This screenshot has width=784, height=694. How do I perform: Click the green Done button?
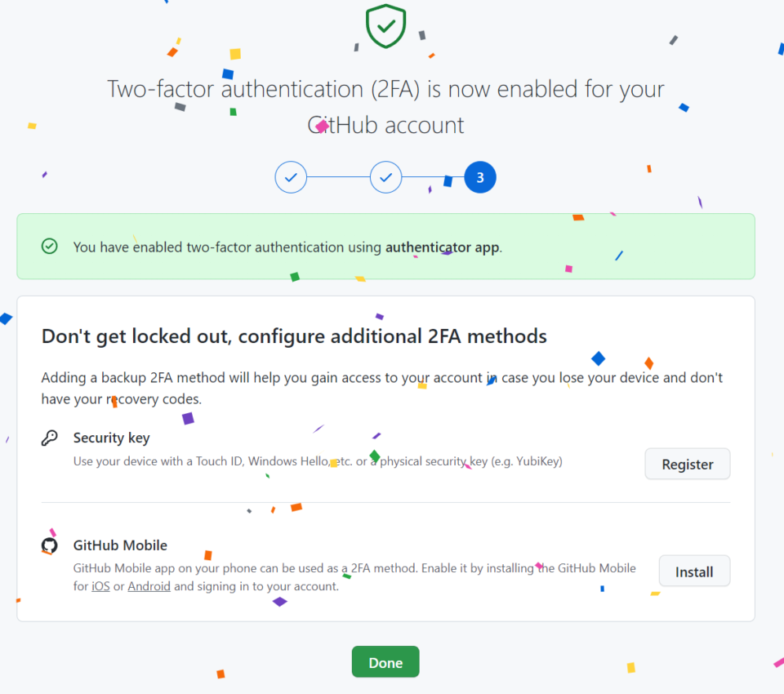[x=385, y=662]
